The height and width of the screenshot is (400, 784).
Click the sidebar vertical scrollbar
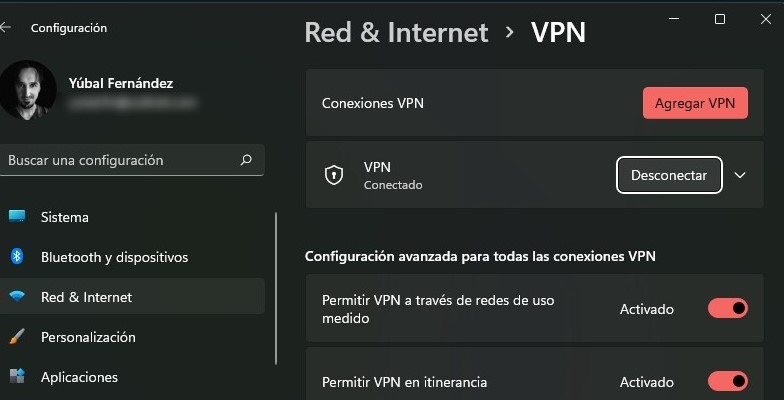[276, 288]
